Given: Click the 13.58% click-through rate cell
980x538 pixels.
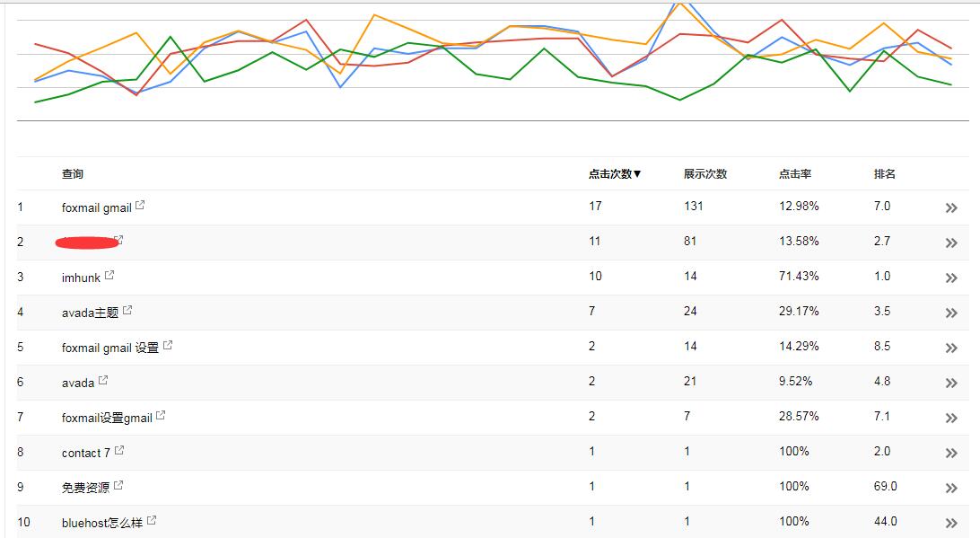Looking at the screenshot, I should click(799, 241).
